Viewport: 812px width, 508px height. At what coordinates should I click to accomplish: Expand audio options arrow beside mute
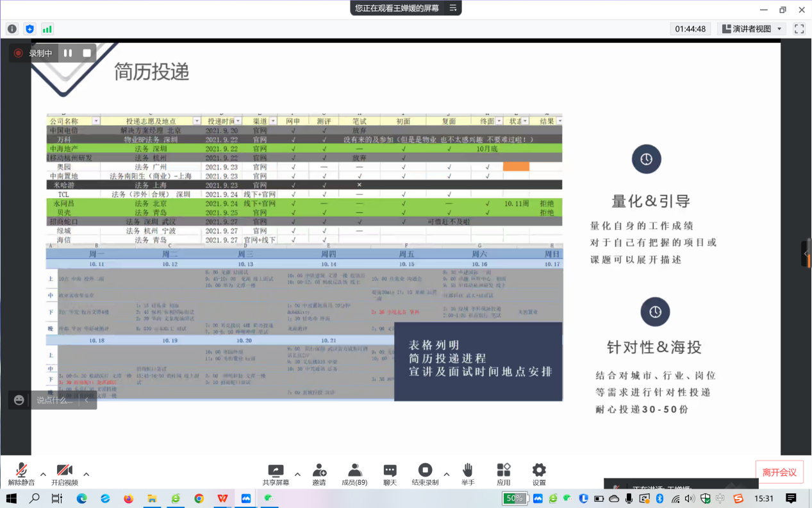pos(43,475)
